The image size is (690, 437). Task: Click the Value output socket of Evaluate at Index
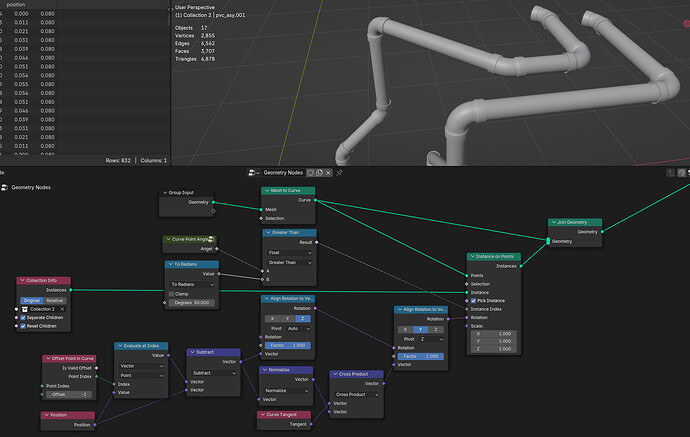click(168, 355)
